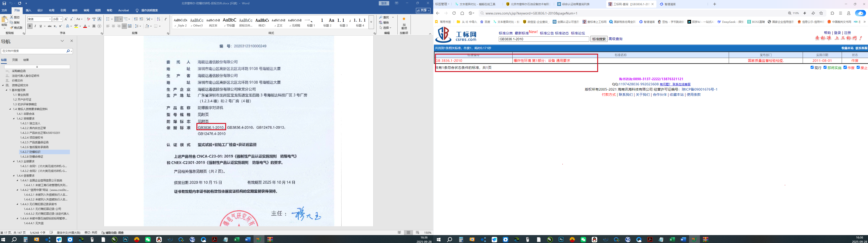This screenshot has height=243, width=868.
Task: Open the navigation pane options dropdown arrow
Action: 62,41
